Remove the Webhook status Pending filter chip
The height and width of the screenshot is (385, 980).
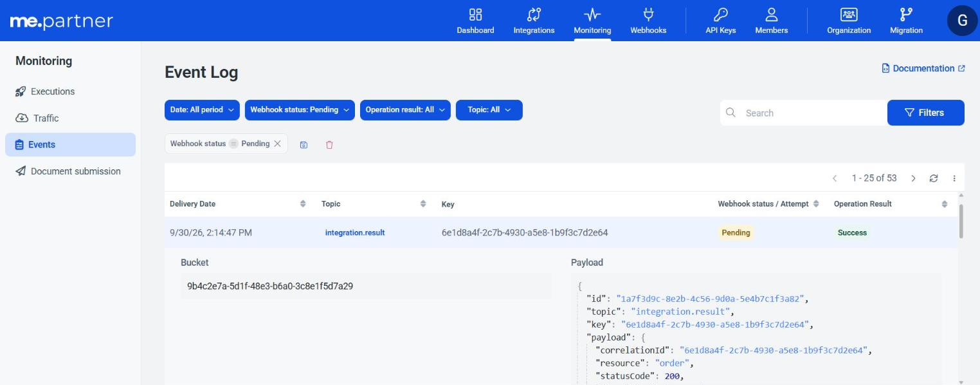277,144
